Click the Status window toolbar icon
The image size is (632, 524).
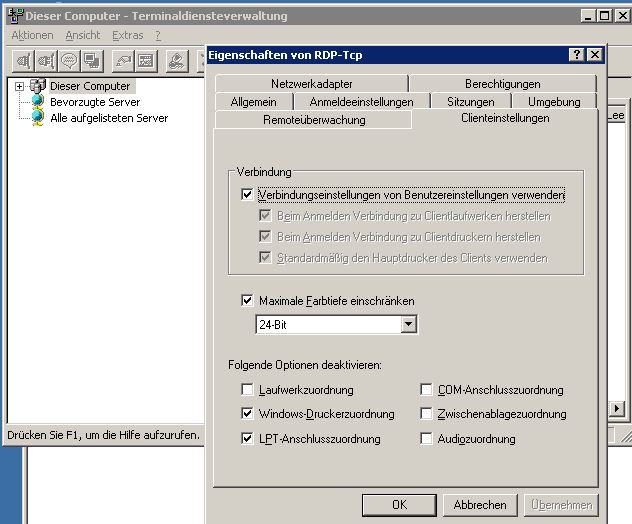(x=146, y=61)
